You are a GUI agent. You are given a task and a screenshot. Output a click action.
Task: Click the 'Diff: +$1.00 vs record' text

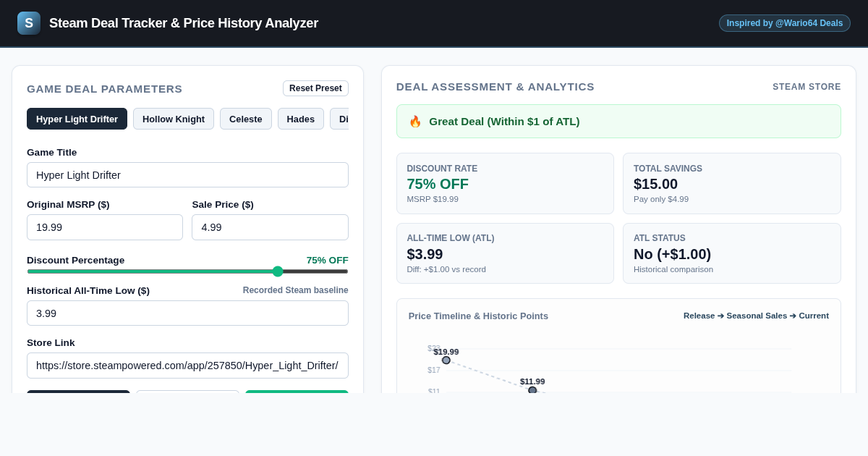coord(446,269)
